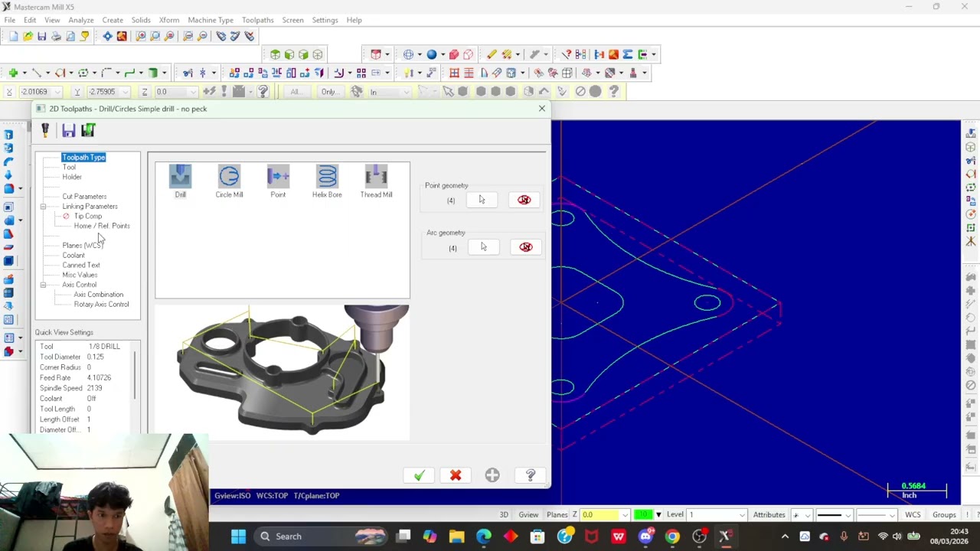Viewport: 980px width, 551px height.
Task: Click the New file toolbar icon
Action: [x=13, y=36]
